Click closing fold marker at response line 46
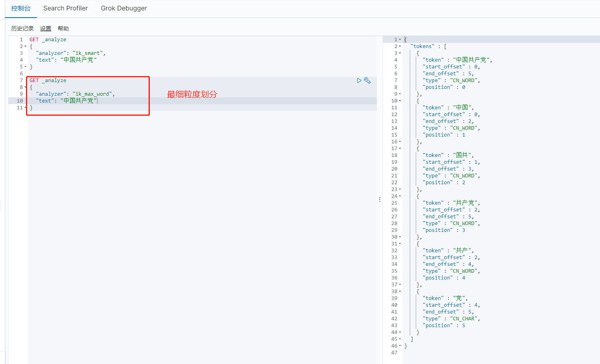The image size is (600, 364). point(400,346)
